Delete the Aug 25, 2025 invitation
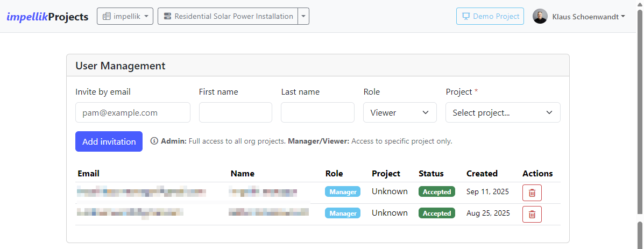Screen dimensions: 644x249 (532, 214)
